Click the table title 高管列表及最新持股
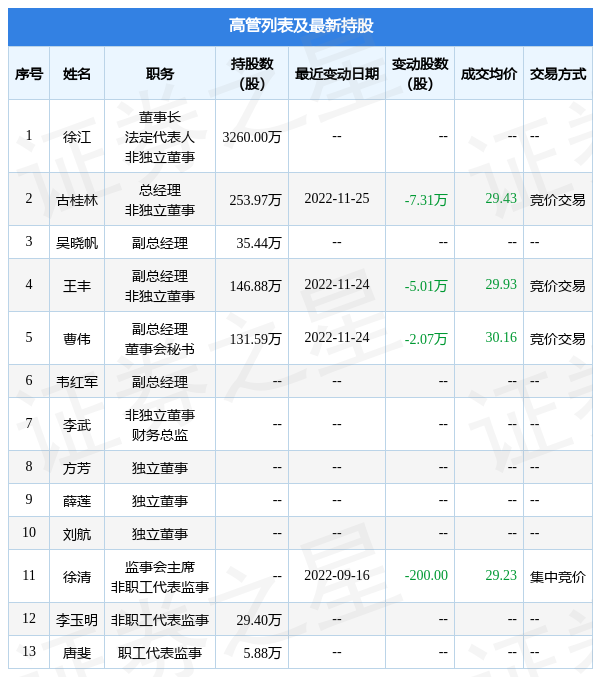 click(301, 26)
